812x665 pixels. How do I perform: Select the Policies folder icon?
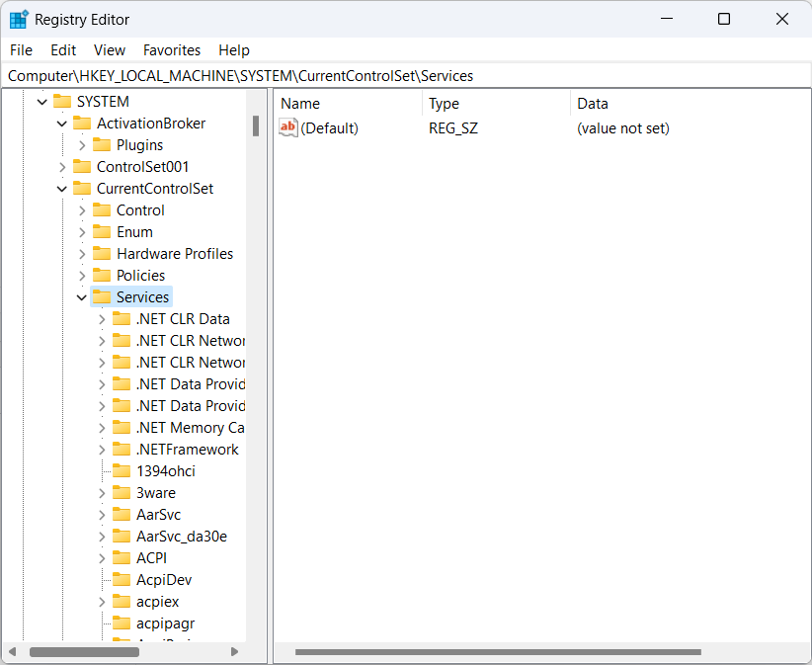(102, 276)
